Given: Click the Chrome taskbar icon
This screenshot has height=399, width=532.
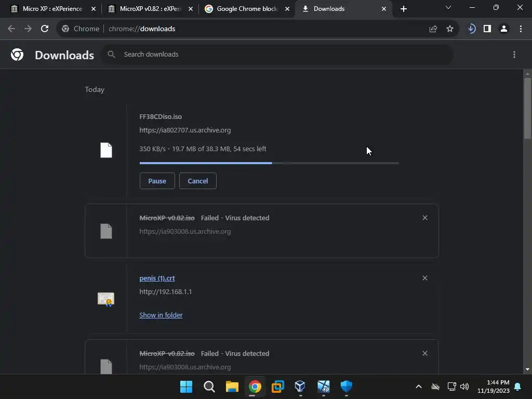Looking at the screenshot, I should 255,387.
